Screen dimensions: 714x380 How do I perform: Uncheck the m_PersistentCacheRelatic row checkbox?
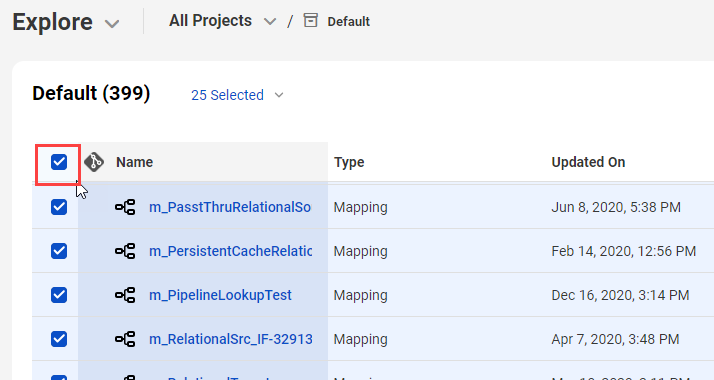click(x=59, y=251)
